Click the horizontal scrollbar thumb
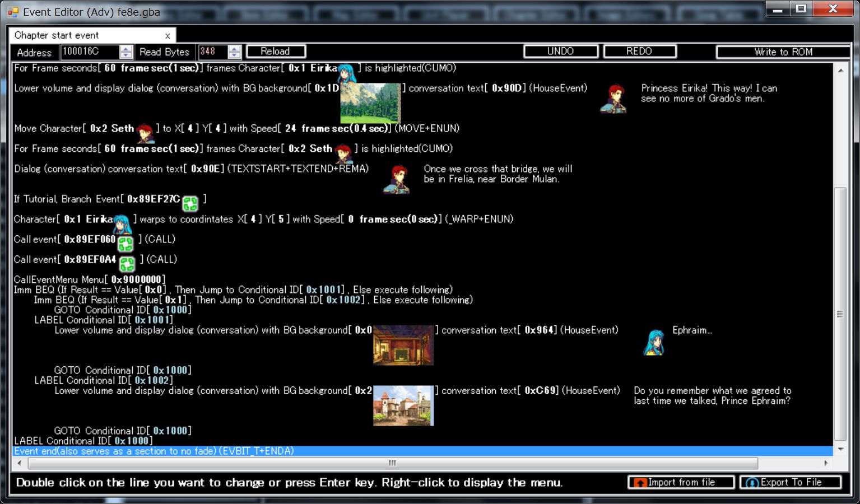The width and height of the screenshot is (860, 504). point(392,463)
